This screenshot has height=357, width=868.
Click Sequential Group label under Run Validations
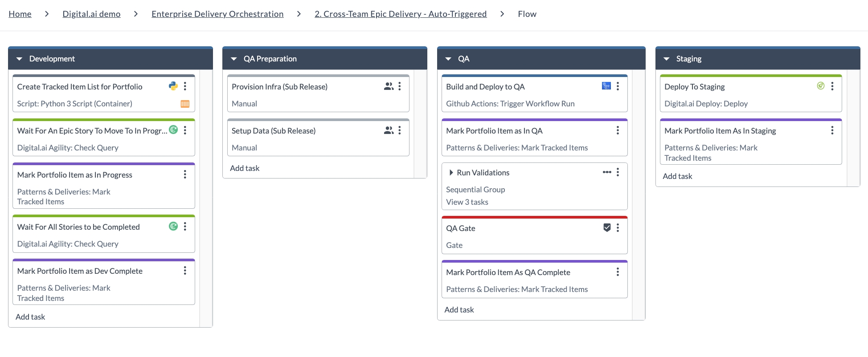[475, 190]
